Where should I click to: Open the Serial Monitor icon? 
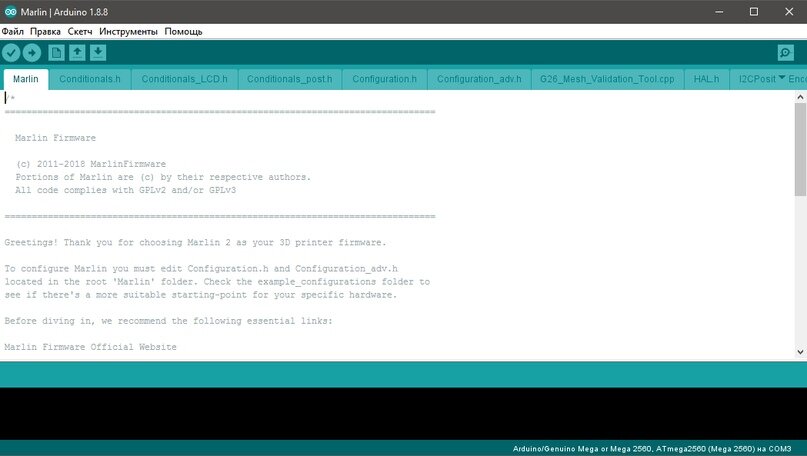[785, 52]
